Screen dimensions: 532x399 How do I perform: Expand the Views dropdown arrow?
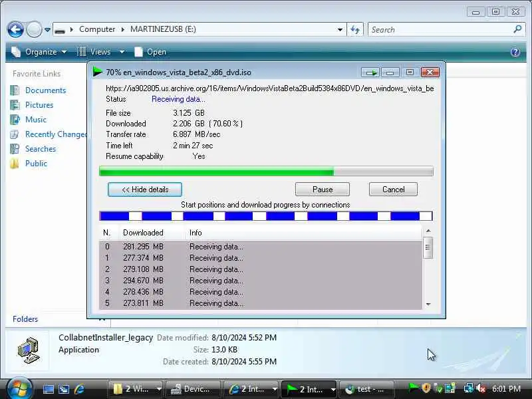122,52
